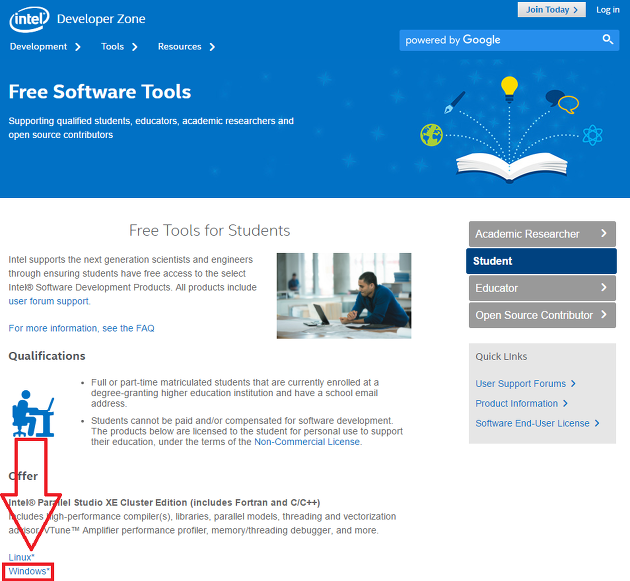Viewport: 630px width, 581px height.
Task: Select the Student tab
Action: tap(541, 261)
